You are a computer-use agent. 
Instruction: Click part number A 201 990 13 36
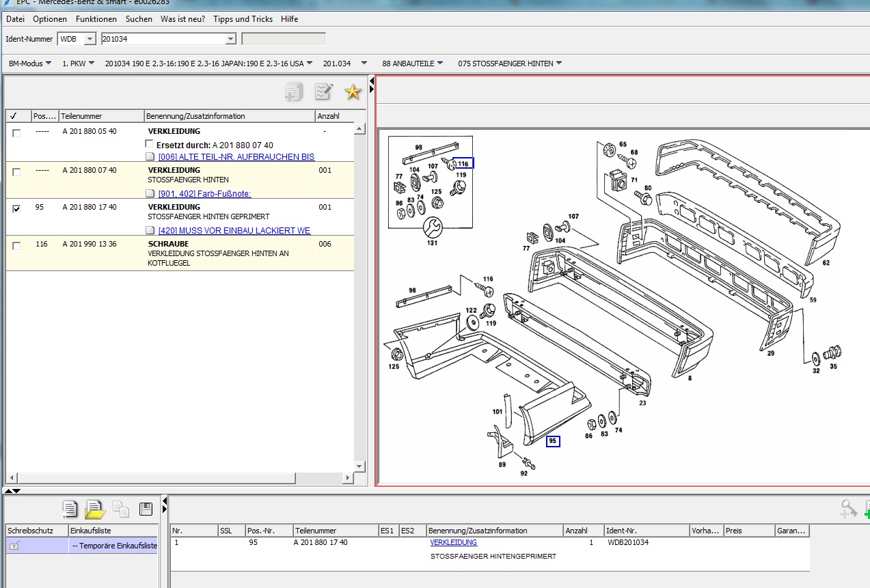coord(90,244)
